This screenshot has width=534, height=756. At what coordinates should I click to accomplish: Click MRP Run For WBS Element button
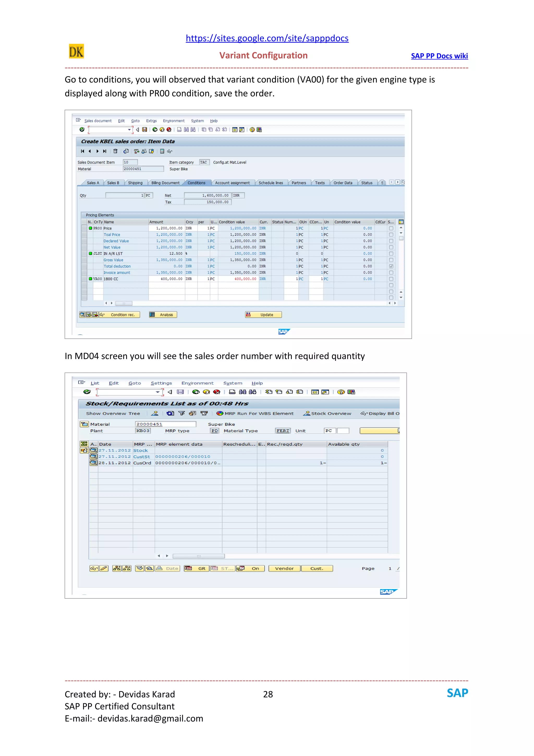(x=255, y=413)
